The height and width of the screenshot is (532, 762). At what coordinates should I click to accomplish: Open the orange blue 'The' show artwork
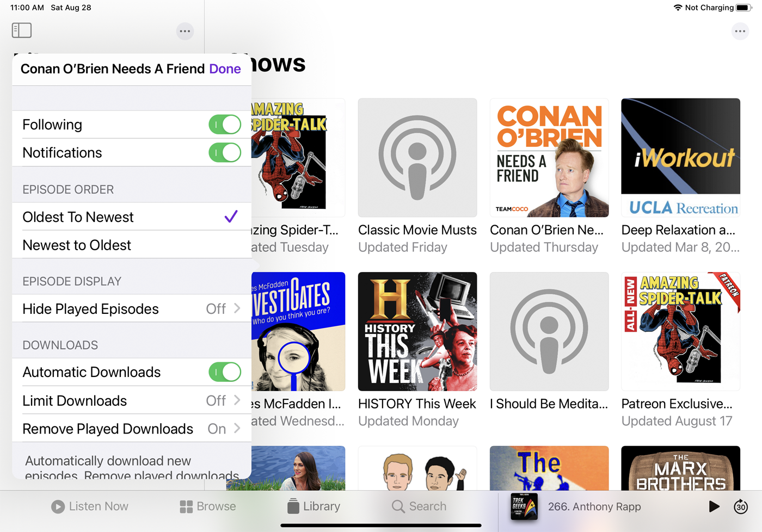(x=549, y=468)
